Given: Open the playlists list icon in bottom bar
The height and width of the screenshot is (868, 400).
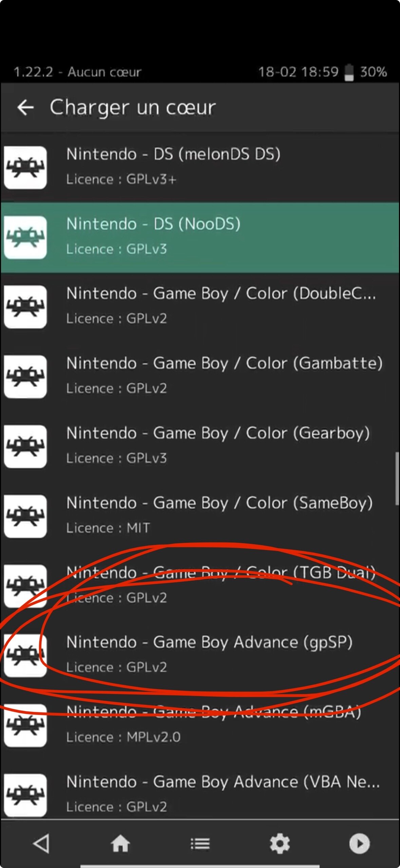Looking at the screenshot, I should [x=200, y=844].
